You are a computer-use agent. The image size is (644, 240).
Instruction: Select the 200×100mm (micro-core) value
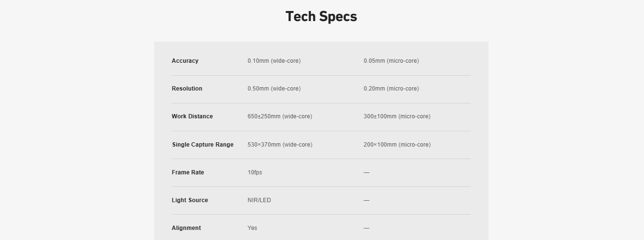click(x=397, y=145)
